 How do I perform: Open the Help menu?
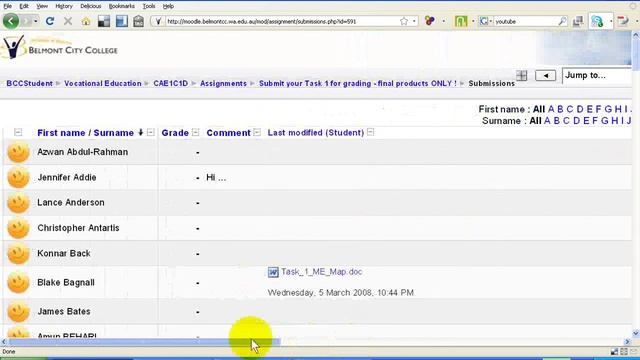click(168, 6)
